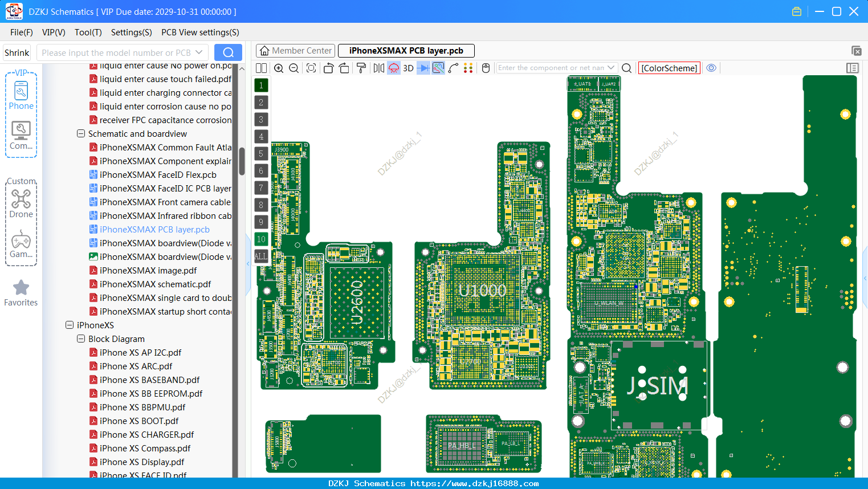Open the Settings(S) menu

(x=132, y=32)
